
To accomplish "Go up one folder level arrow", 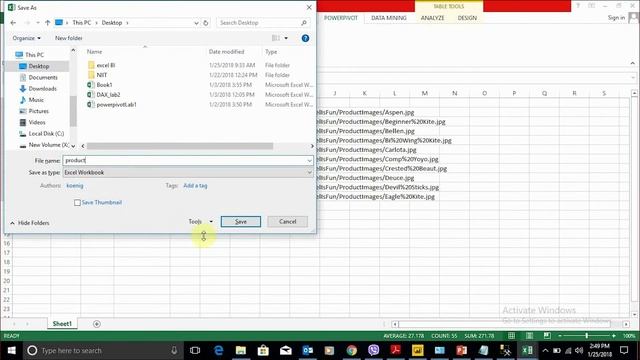I will pos(48,23).
